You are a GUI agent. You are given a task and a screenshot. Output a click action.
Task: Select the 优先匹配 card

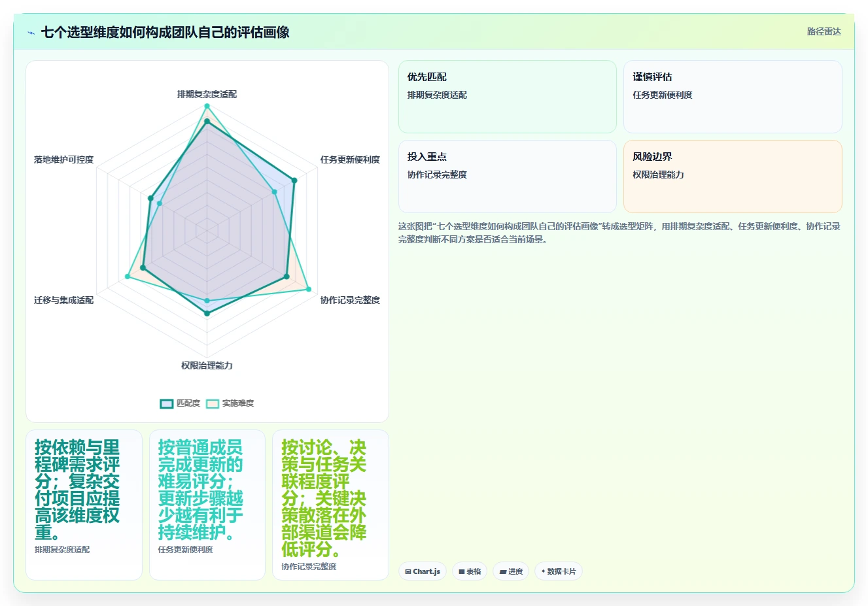tap(508, 97)
